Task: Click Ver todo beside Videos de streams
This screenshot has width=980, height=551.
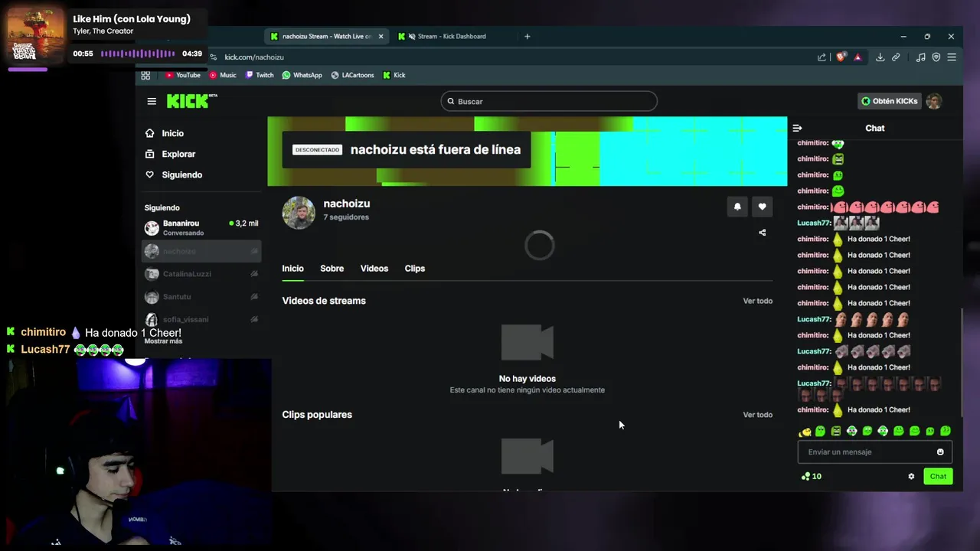Action: click(x=758, y=301)
